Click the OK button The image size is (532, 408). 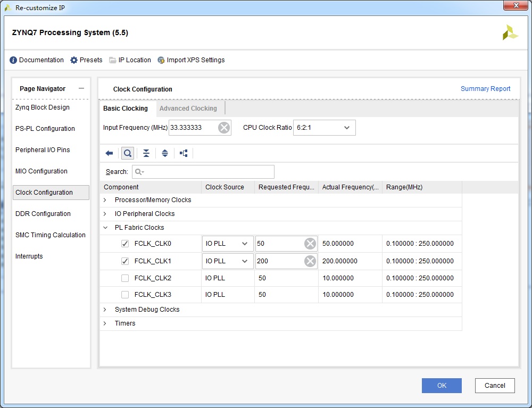442,386
